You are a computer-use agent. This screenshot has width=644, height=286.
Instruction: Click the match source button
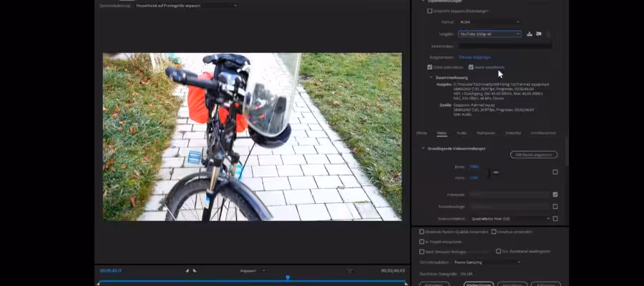click(533, 154)
